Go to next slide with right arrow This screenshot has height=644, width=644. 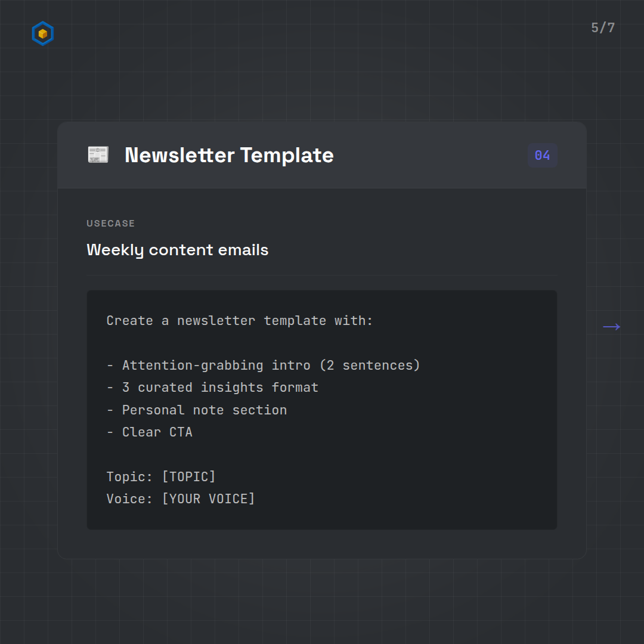tap(611, 327)
